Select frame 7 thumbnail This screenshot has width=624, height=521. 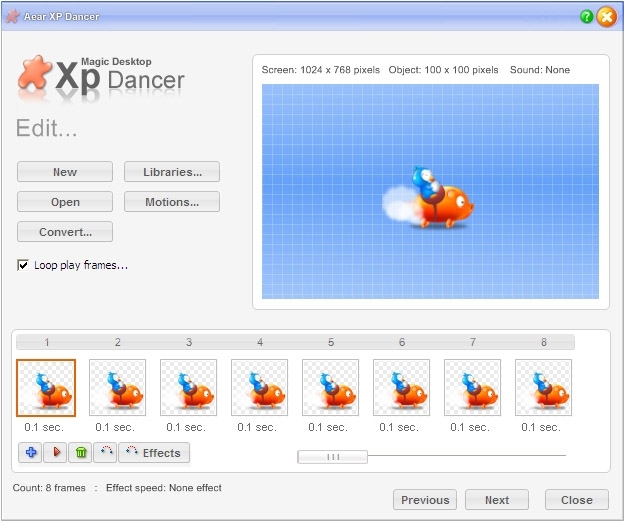point(472,388)
